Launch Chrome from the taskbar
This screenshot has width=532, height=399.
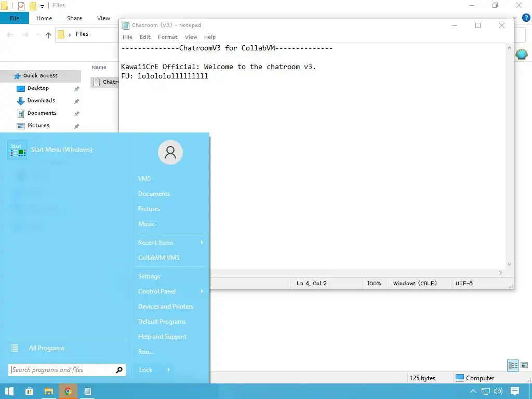coord(68,391)
